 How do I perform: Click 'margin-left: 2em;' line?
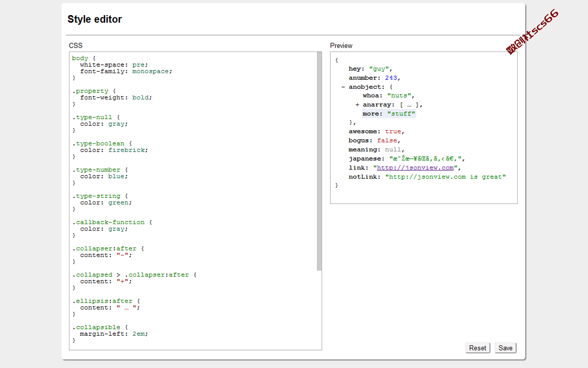coord(114,334)
